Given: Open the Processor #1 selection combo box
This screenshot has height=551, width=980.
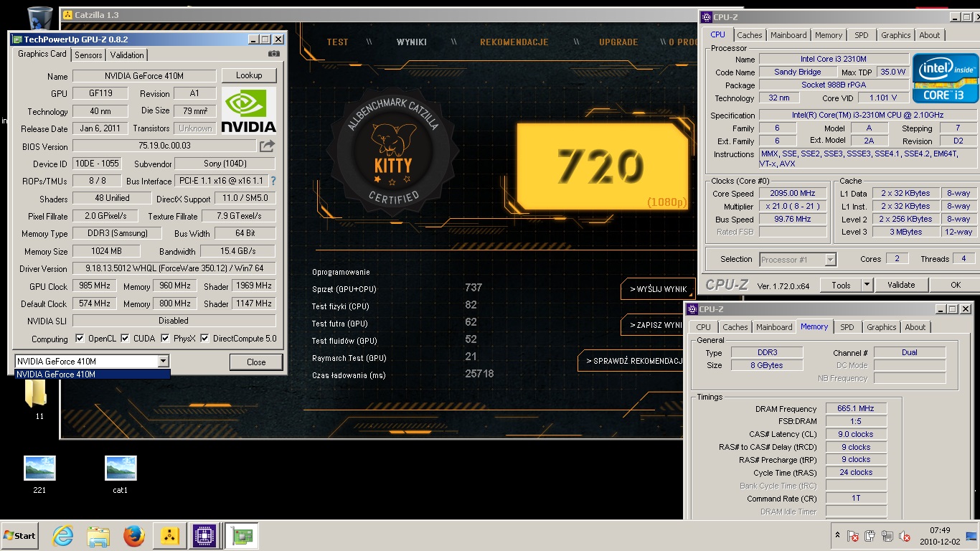Looking at the screenshot, I should pos(797,259).
